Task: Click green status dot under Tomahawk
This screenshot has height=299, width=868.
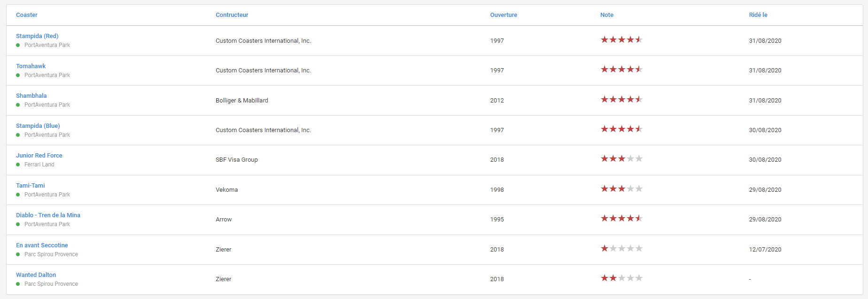Action: click(18, 75)
